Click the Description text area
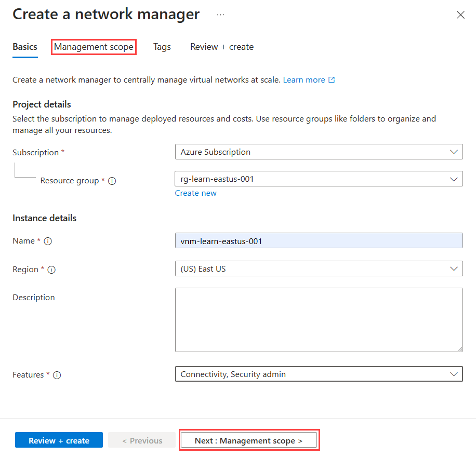Screen dimensions: 476x457 319,319
